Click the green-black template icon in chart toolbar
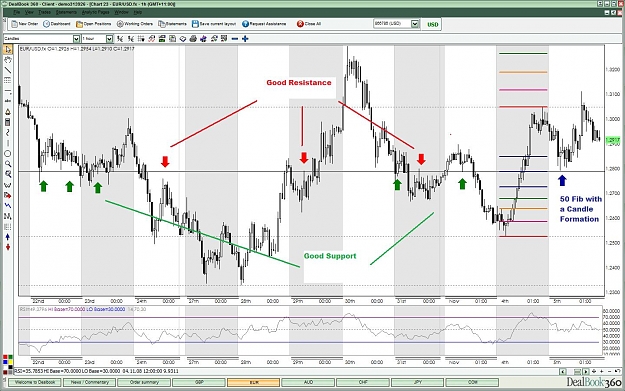This screenshot has width=625, height=391. pos(162,39)
